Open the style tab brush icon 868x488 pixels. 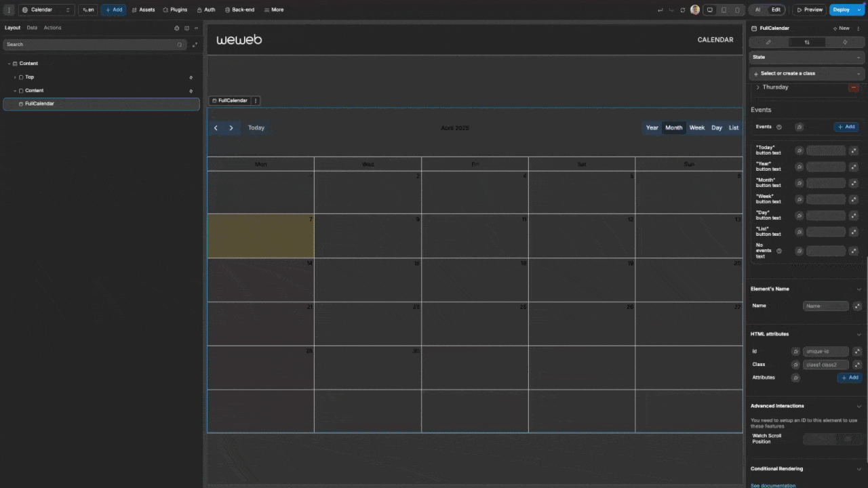point(768,42)
